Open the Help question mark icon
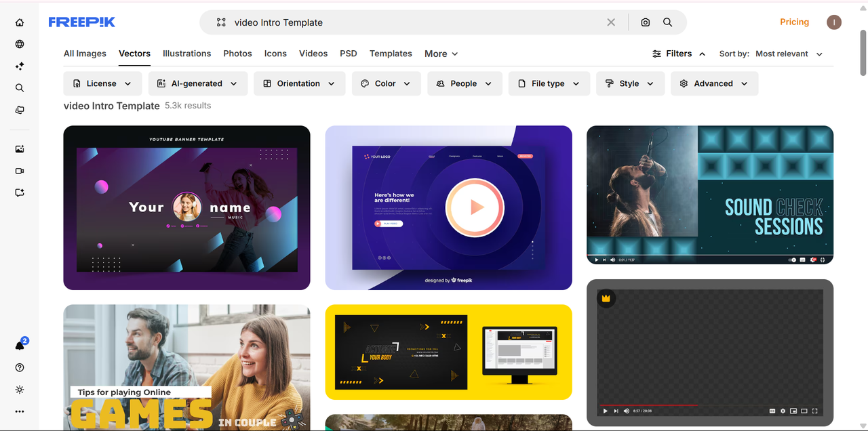Image resolution: width=868 pixels, height=431 pixels. click(20, 367)
